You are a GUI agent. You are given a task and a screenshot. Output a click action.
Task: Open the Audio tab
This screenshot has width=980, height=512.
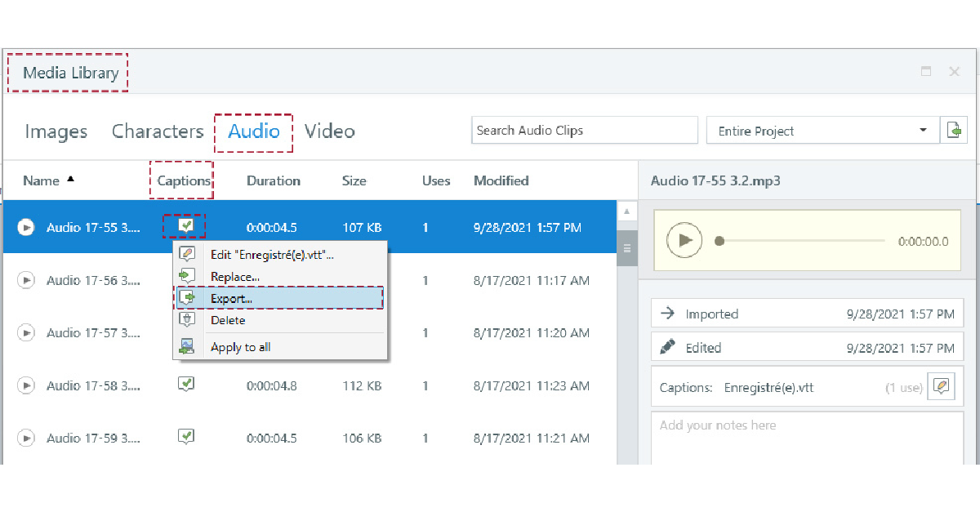(x=254, y=131)
